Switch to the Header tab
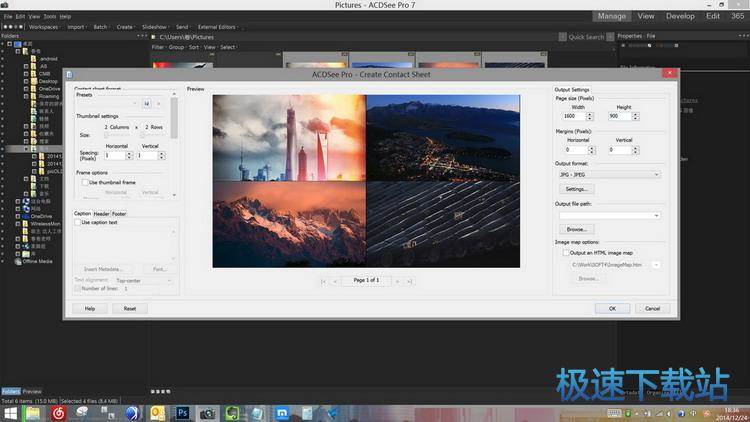 [x=101, y=213]
